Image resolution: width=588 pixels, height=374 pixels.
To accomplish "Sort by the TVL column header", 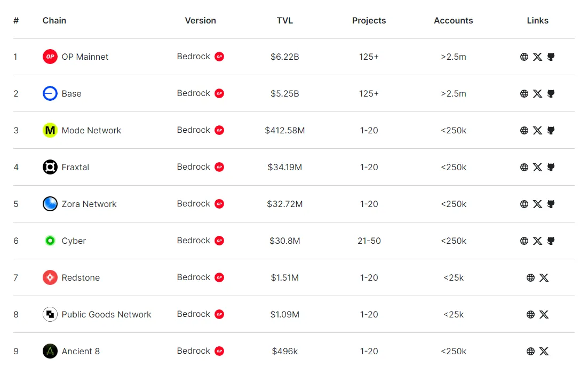I will (285, 21).
